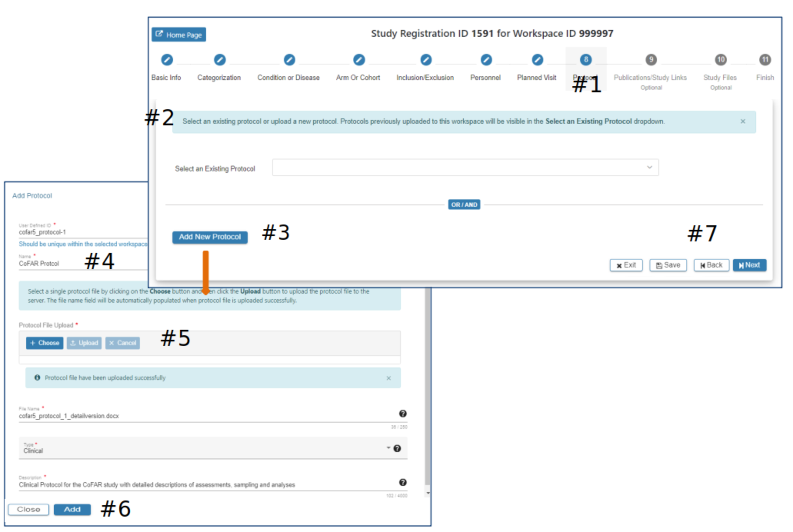793x532 pixels.
Task: Click the Add New Protocol button
Action: 210,237
